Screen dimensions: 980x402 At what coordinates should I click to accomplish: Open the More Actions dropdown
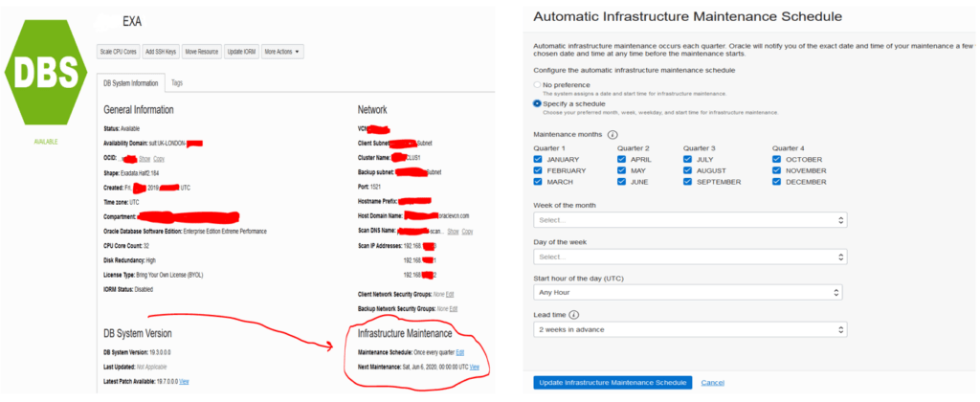(282, 52)
